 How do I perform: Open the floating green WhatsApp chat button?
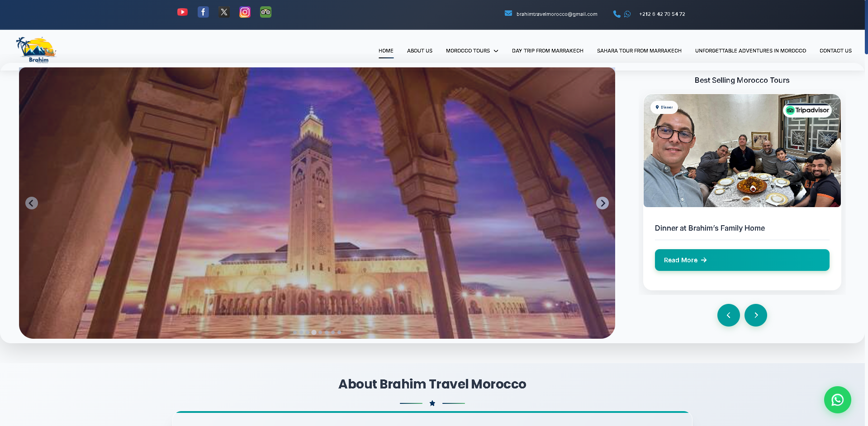tap(837, 400)
